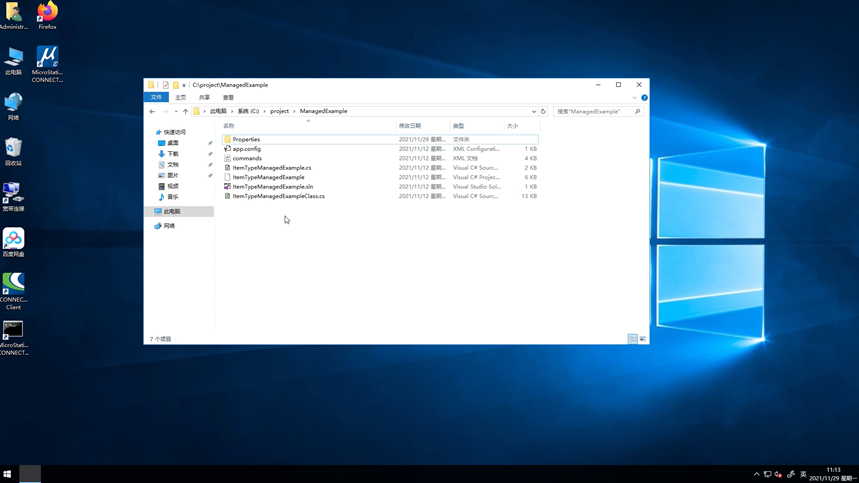
Task: Select the commands XML file
Action: point(380,158)
